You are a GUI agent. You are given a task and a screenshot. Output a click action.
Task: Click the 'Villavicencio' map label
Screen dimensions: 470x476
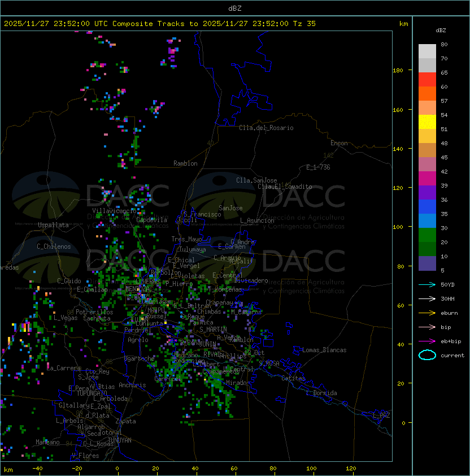[114, 211]
